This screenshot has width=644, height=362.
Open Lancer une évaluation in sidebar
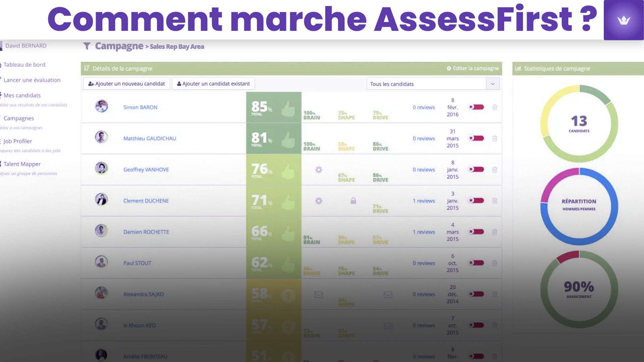point(32,80)
